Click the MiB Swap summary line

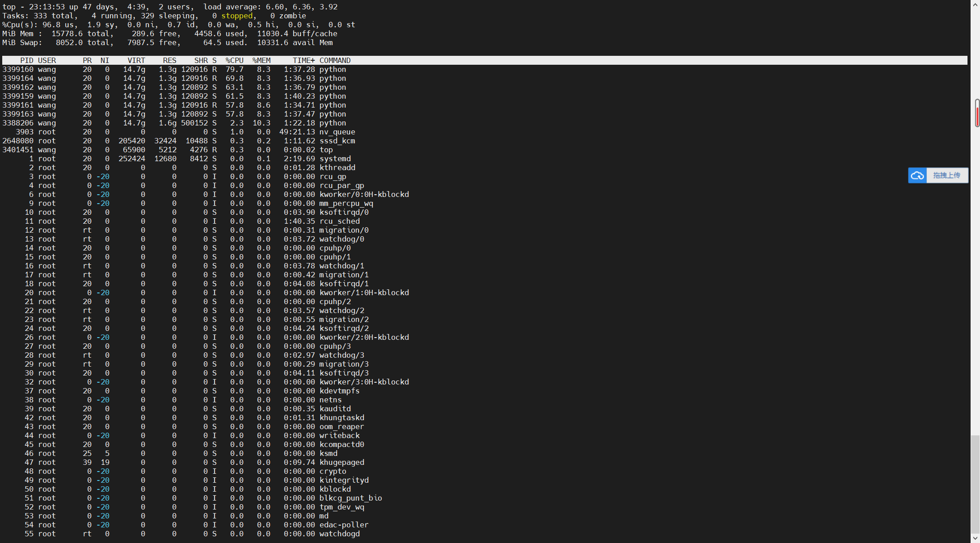(x=168, y=42)
